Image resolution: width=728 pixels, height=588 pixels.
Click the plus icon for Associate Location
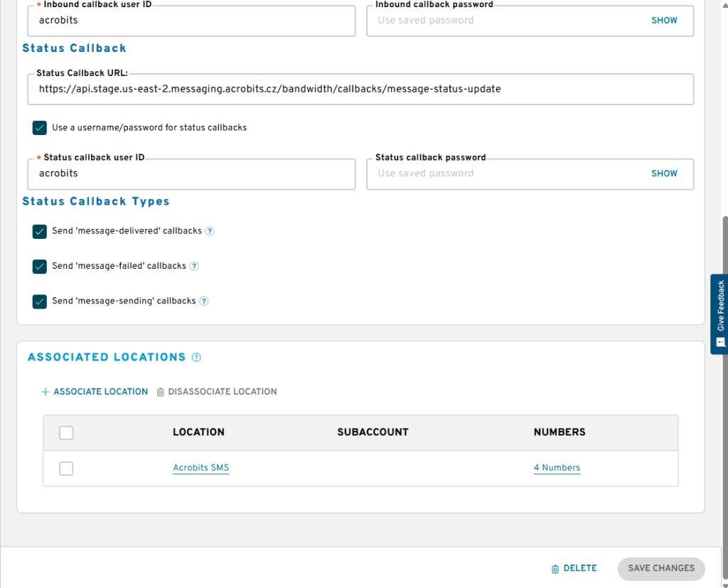(45, 392)
